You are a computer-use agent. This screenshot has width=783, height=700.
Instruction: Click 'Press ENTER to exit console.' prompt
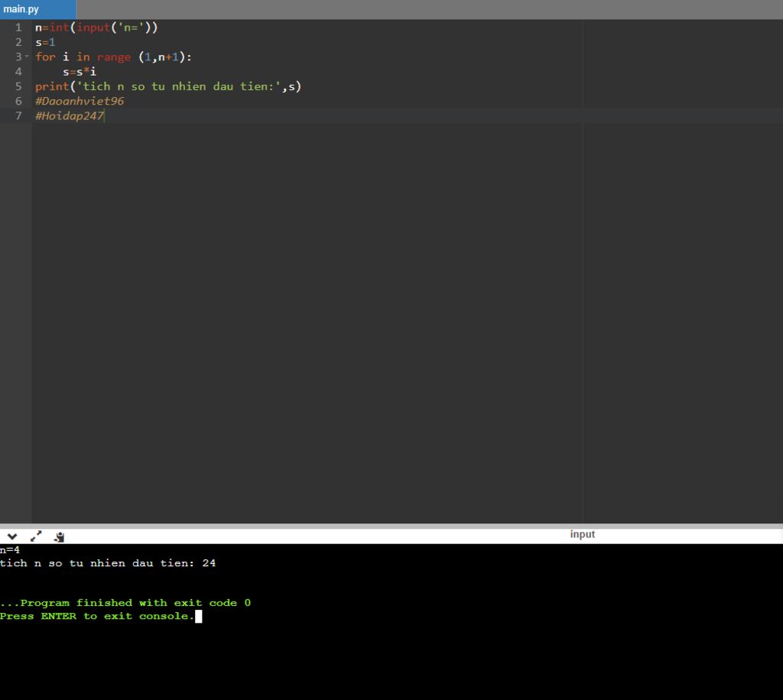tap(97, 616)
